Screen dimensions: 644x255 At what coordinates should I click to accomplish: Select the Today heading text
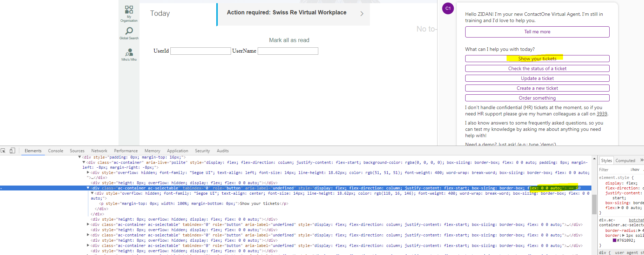[160, 13]
